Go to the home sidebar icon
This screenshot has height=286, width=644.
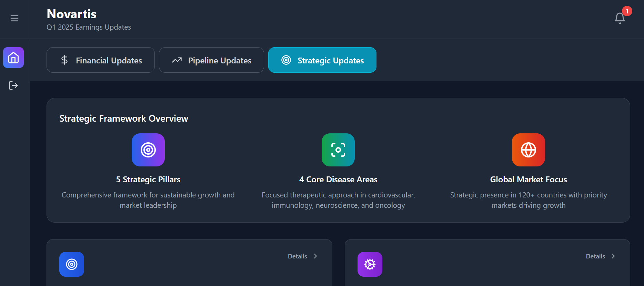(x=13, y=58)
